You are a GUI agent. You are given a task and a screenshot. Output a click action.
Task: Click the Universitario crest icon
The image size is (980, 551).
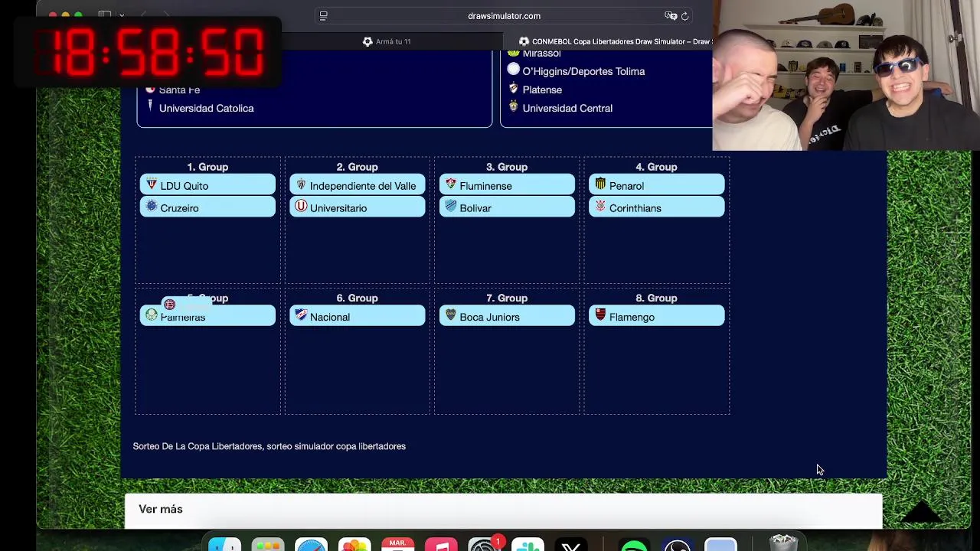[x=301, y=207]
